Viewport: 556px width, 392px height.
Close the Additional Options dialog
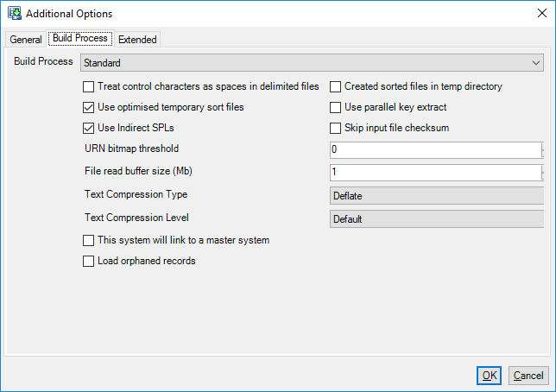[x=542, y=13]
